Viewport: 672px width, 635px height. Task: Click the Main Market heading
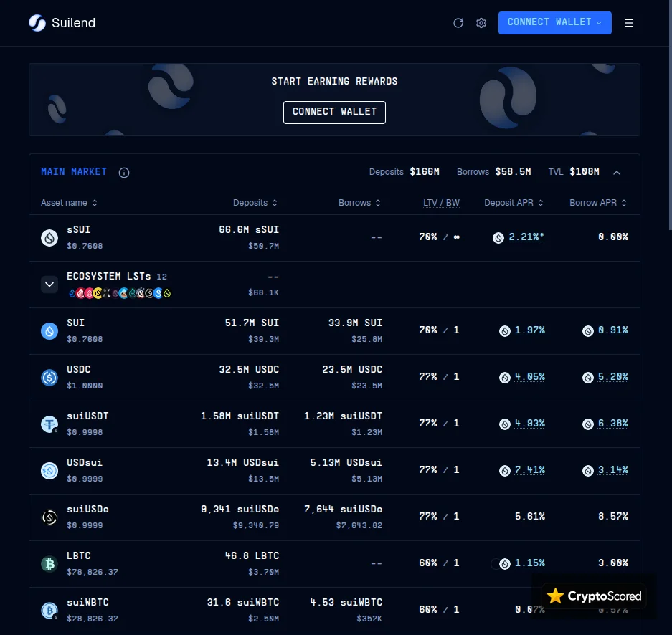coord(74,172)
